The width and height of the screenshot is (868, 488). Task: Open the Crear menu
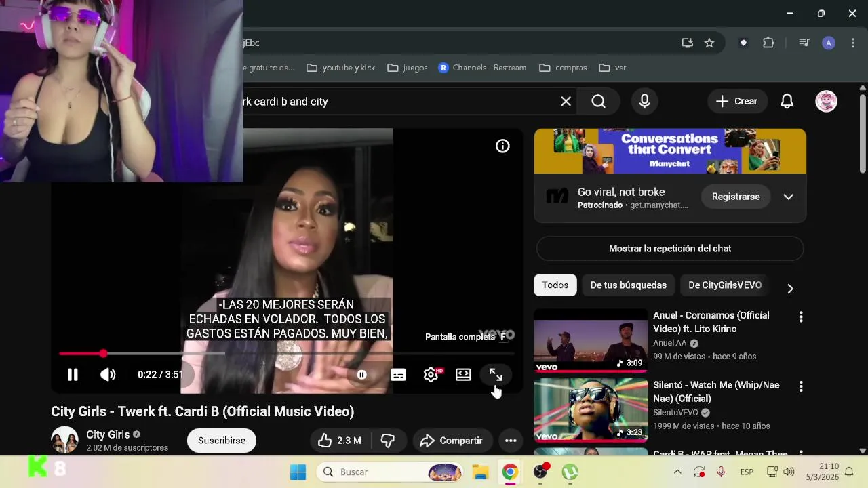736,102
